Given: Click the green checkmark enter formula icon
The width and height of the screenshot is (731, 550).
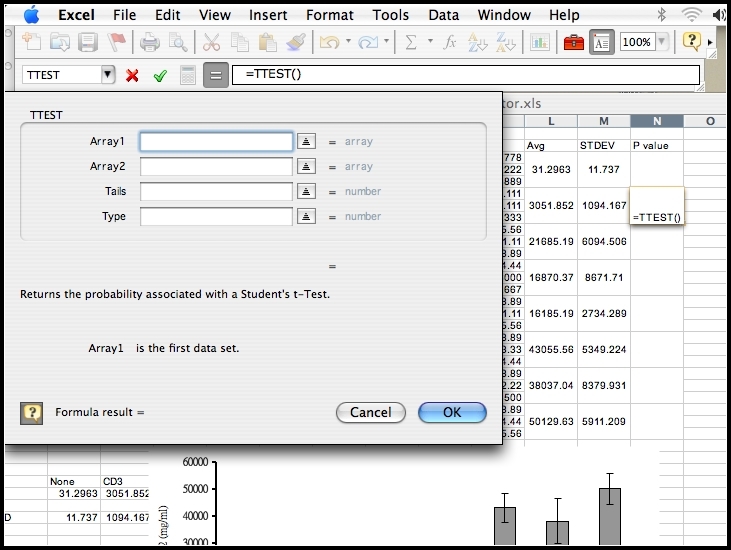Looking at the screenshot, I should click(160, 75).
